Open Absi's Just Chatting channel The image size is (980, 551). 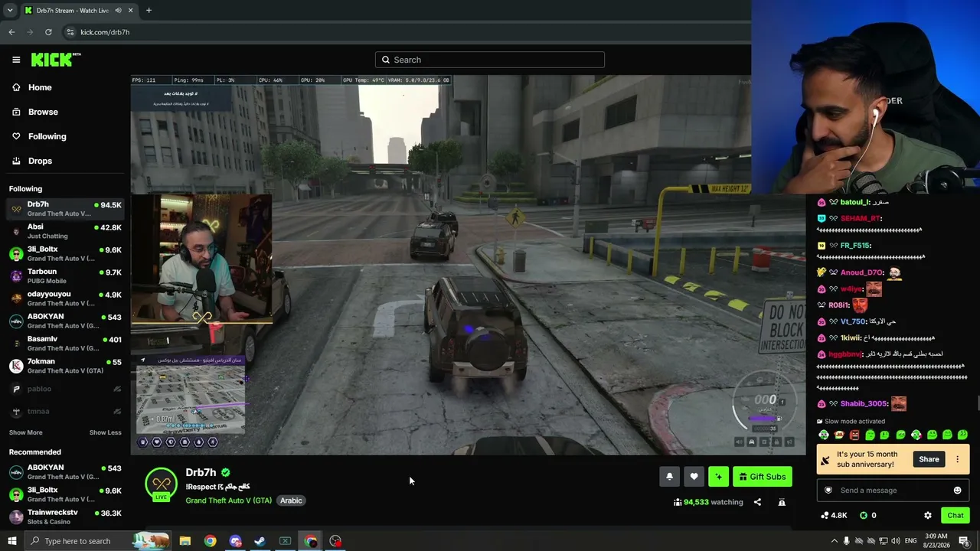[x=65, y=231]
